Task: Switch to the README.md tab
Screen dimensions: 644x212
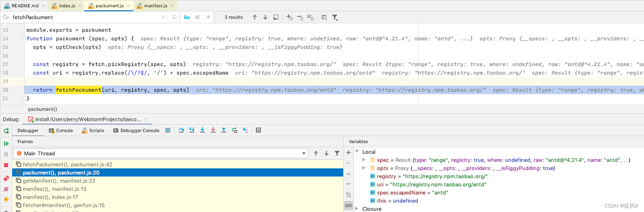Action: point(25,6)
